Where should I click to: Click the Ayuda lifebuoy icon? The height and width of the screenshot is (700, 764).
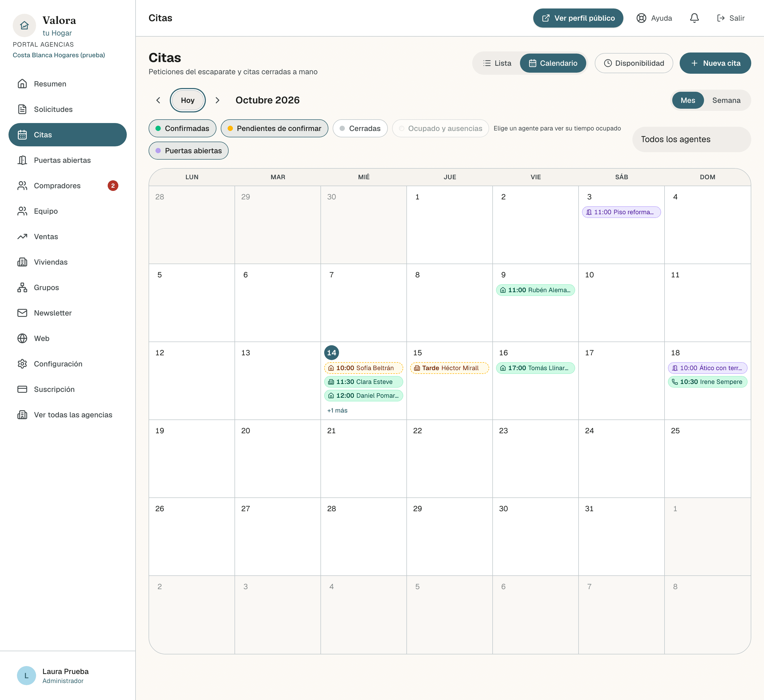[x=641, y=18]
